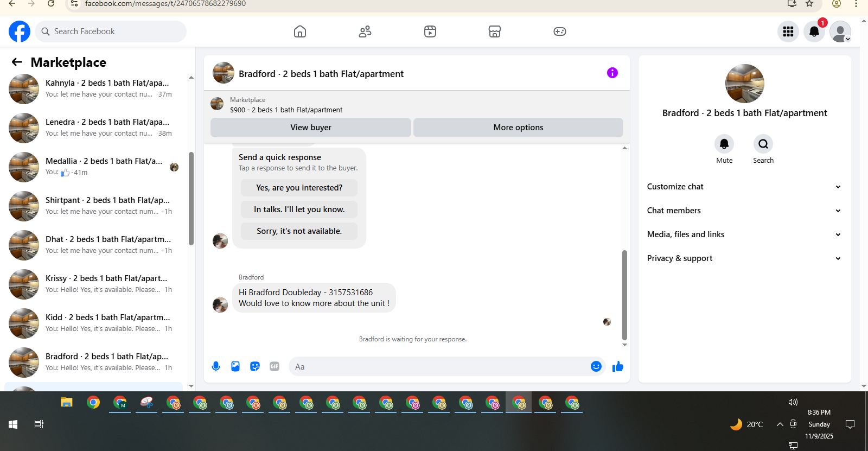This screenshot has height=451, width=868.
Task: Open the Home feed icon
Action: pos(300,31)
